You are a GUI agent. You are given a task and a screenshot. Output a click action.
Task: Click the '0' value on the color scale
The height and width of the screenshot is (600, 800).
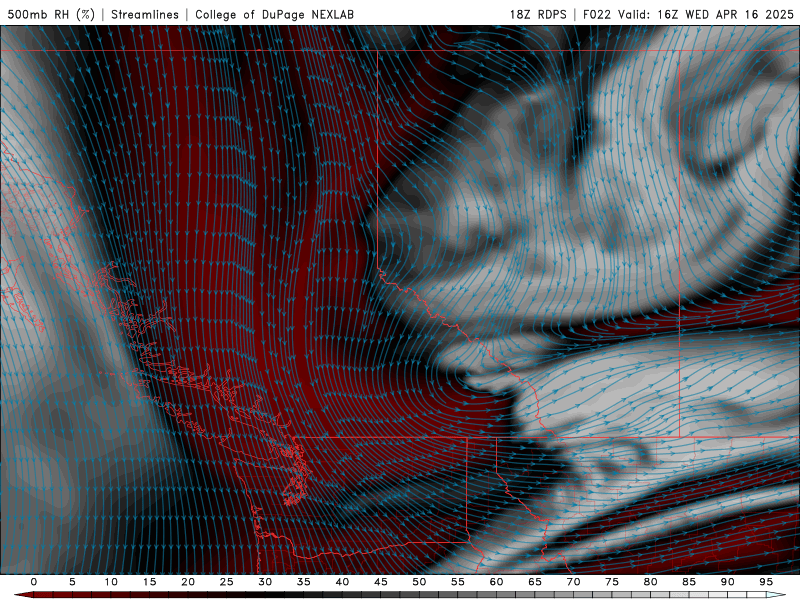[34, 582]
